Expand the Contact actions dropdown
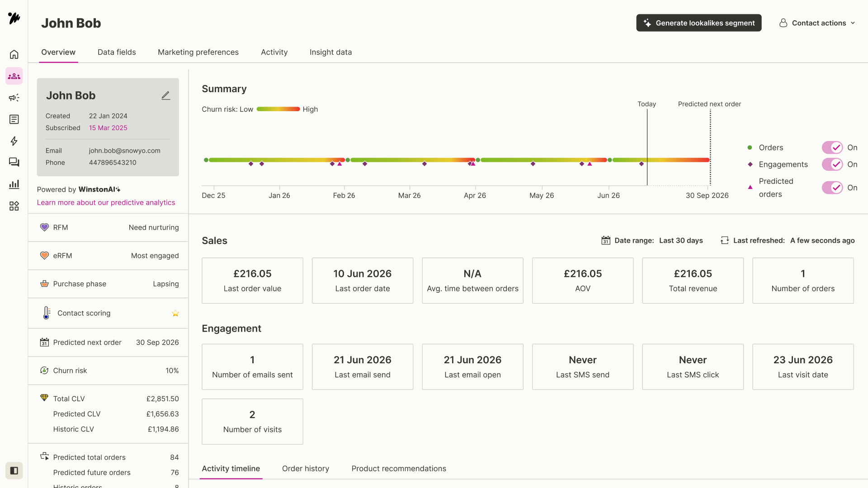The height and width of the screenshot is (488, 868). pos(817,23)
